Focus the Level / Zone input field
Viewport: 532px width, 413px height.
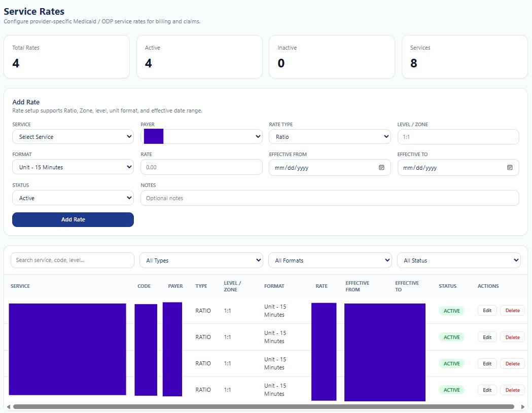pyautogui.click(x=458, y=137)
